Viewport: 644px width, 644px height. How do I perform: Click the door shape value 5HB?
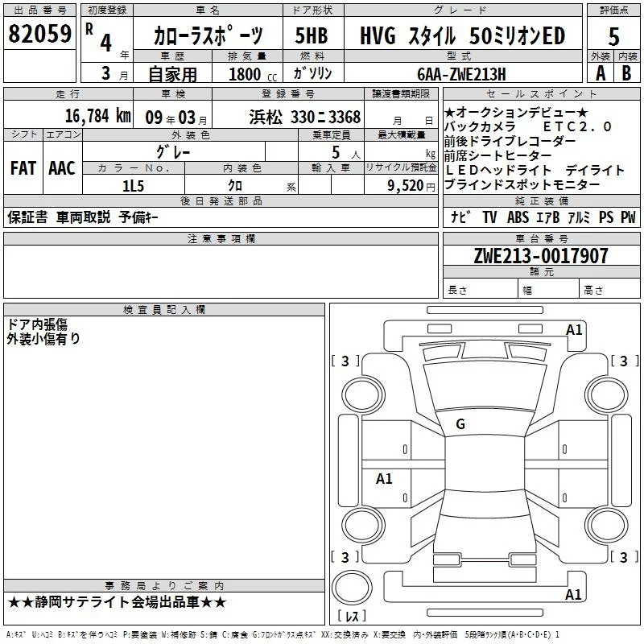pos(312,35)
